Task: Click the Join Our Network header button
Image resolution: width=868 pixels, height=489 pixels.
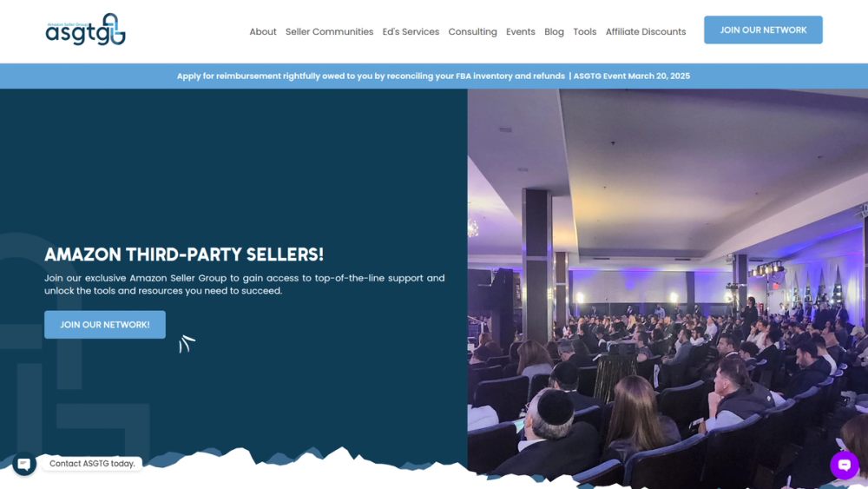Action: 763,30
